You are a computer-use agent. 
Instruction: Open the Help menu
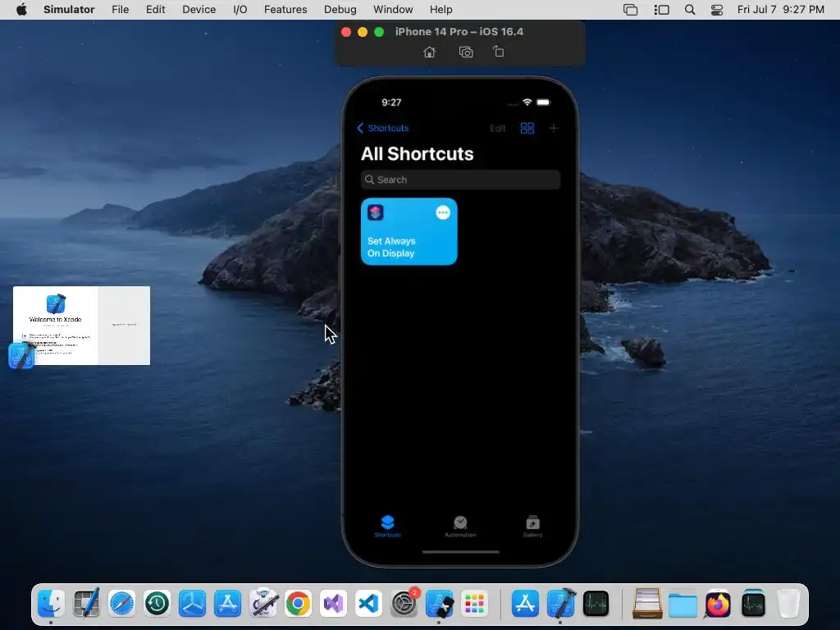[x=441, y=10]
